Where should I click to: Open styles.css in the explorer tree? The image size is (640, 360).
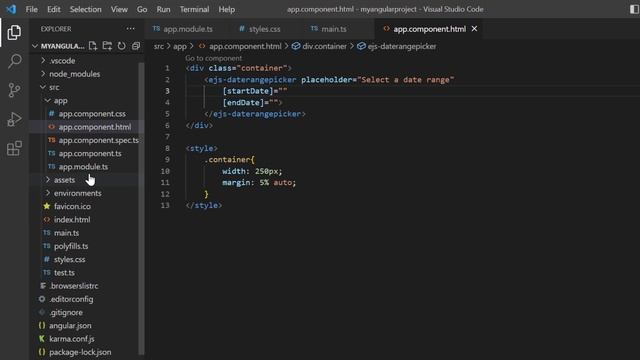[x=69, y=260]
